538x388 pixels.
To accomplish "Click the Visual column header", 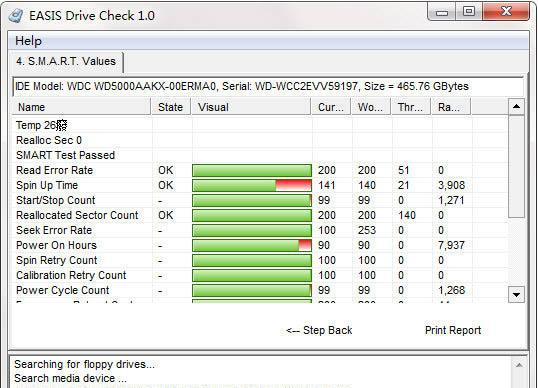I will pyautogui.click(x=251, y=107).
